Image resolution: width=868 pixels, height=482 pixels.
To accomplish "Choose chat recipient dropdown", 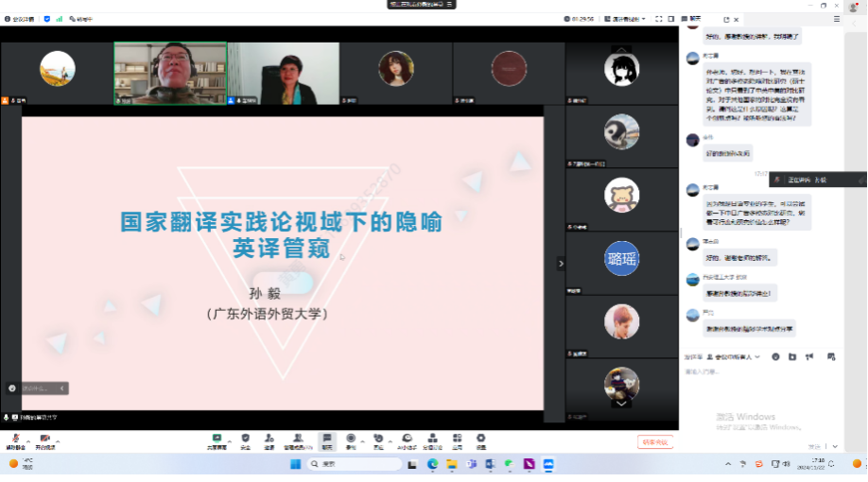I will [x=733, y=357].
